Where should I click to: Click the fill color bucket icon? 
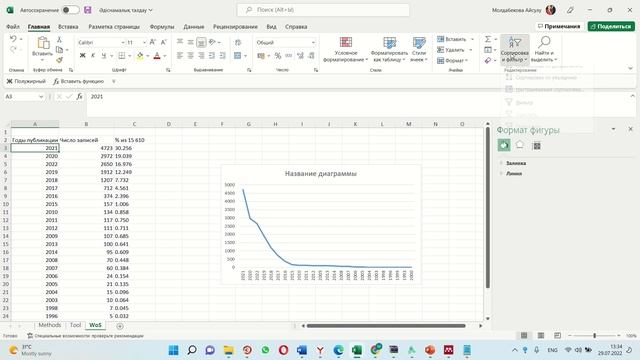[140, 56]
